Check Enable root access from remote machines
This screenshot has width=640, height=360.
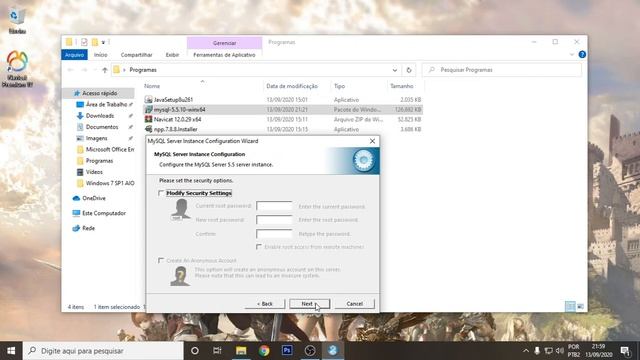tap(259, 247)
